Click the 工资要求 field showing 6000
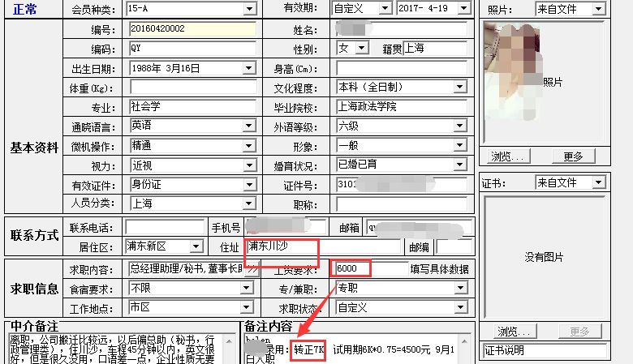Viewport: 633px width, 364px height. point(372,268)
